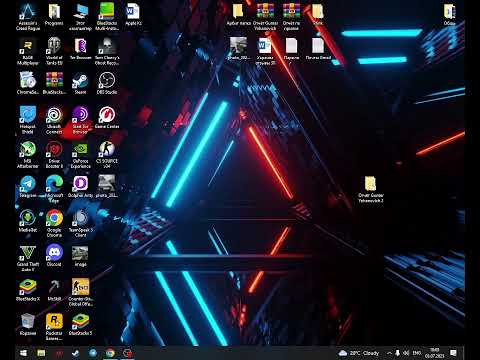Click the Windows Start button
This screenshot has width=480, height=360.
(x=23, y=353)
